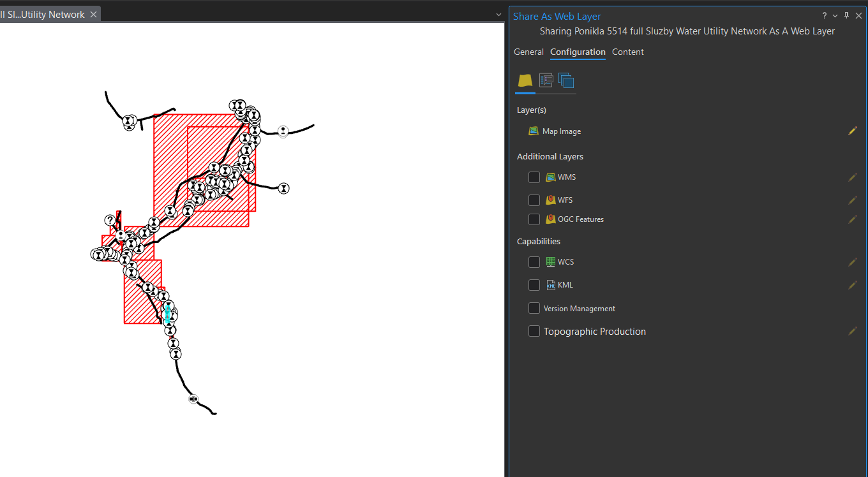The image size is (868, 477).
Task: Click the Additional Layers section heading
Action: pyautogui.click(x=550, y=156)
